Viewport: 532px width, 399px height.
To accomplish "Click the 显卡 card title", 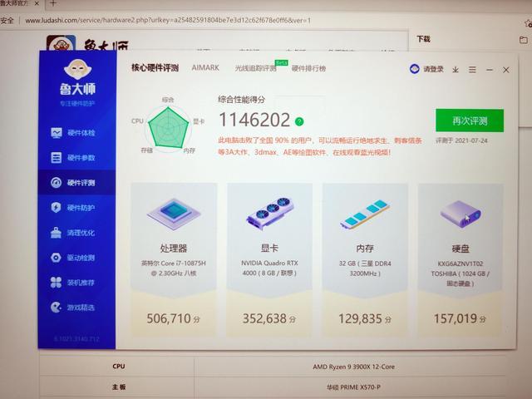I will (x=269, y=249).
